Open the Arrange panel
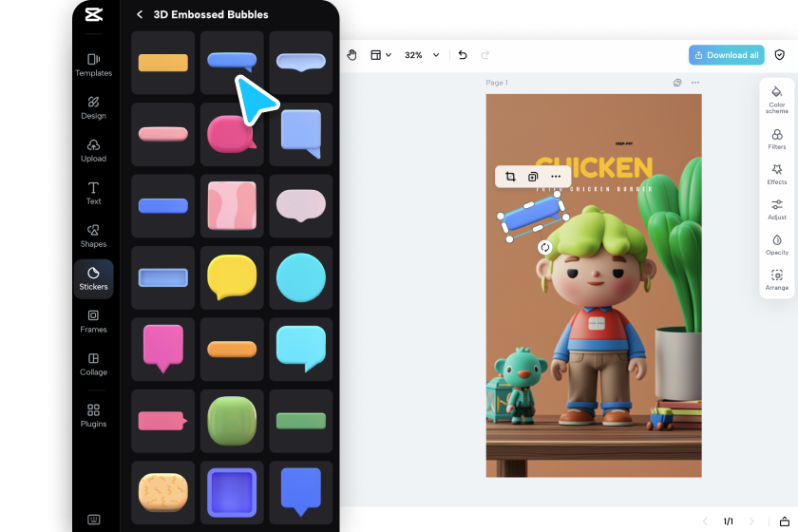The height and width of the screenshot is (532, 798). [x=777, y=279]
